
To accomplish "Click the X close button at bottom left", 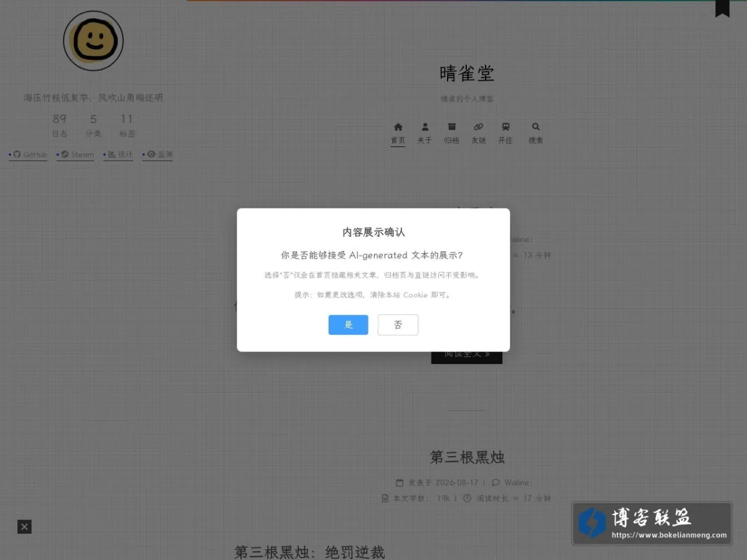I will 24,527.
